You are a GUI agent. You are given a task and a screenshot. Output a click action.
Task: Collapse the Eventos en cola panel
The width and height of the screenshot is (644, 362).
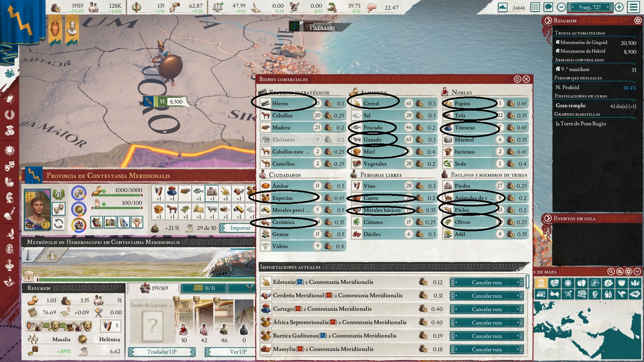[548, 218]
